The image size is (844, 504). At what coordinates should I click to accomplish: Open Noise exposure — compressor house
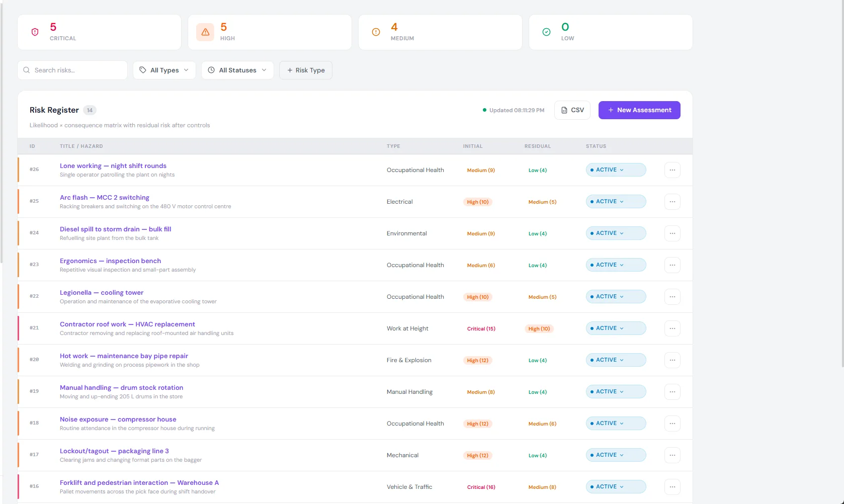[118, 419]
